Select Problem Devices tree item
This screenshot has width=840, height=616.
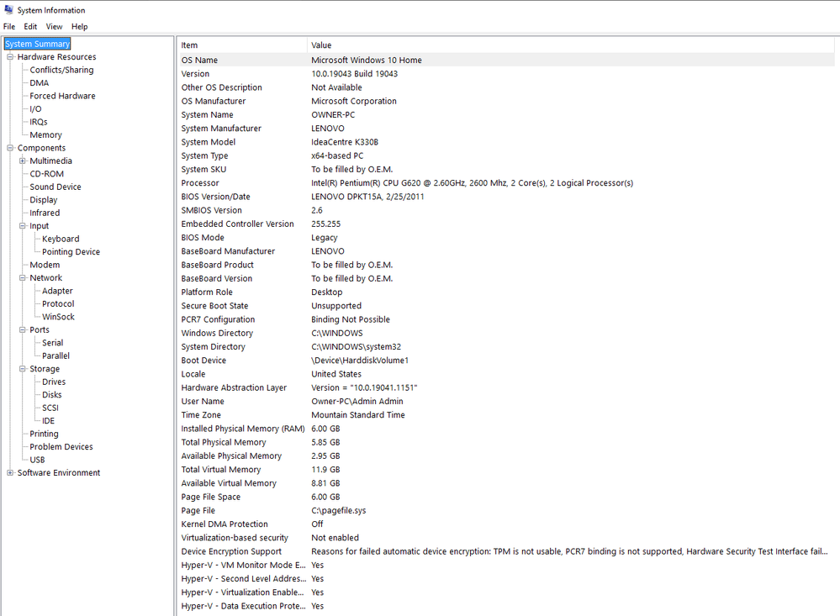click(61, 447)
